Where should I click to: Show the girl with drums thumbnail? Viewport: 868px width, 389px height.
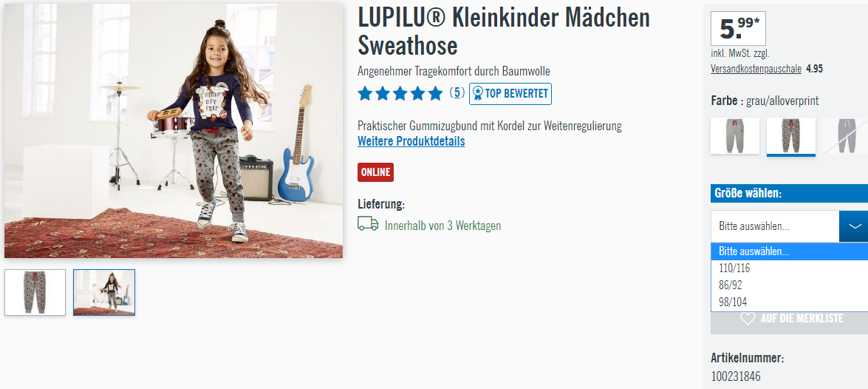[104, 292]
